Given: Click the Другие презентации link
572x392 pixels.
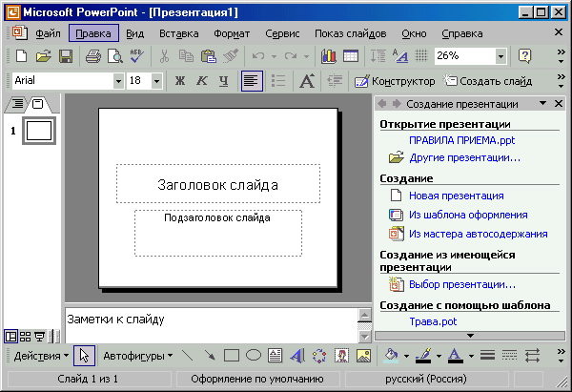Looking at the screenshot, I should click(465, 157).
